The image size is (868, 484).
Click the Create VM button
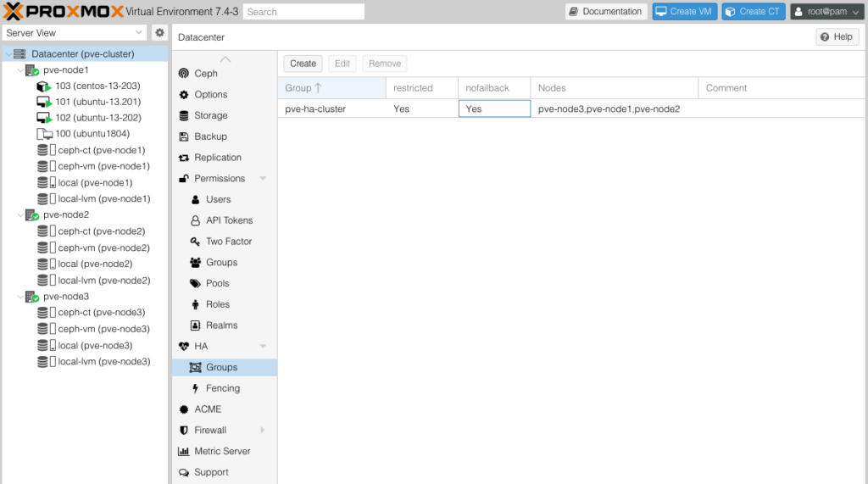[684, 11]
